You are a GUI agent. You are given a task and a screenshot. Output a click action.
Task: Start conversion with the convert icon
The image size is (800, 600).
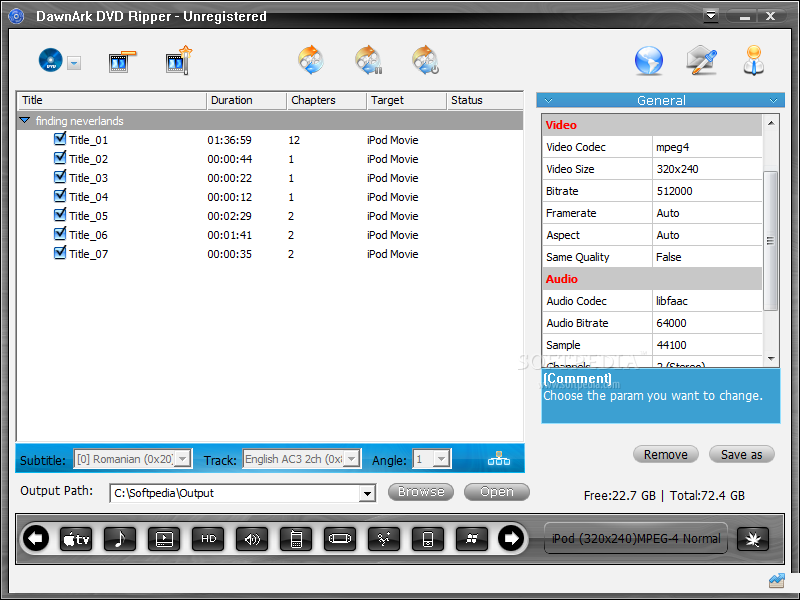[x=311, y=60]
